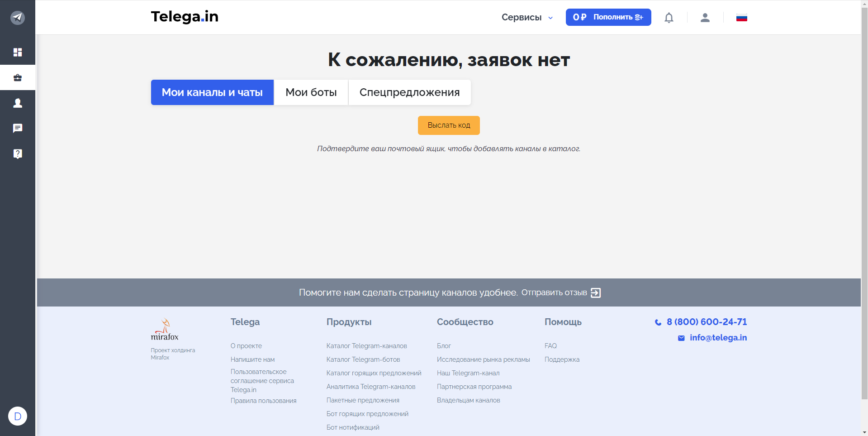Click the Пополнить balance button

click(x=608, y=17)
